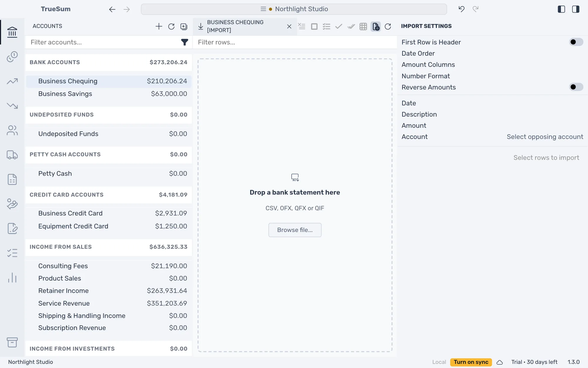
Task: Click the Select rows to import button
Action: [x=546, y=158]
